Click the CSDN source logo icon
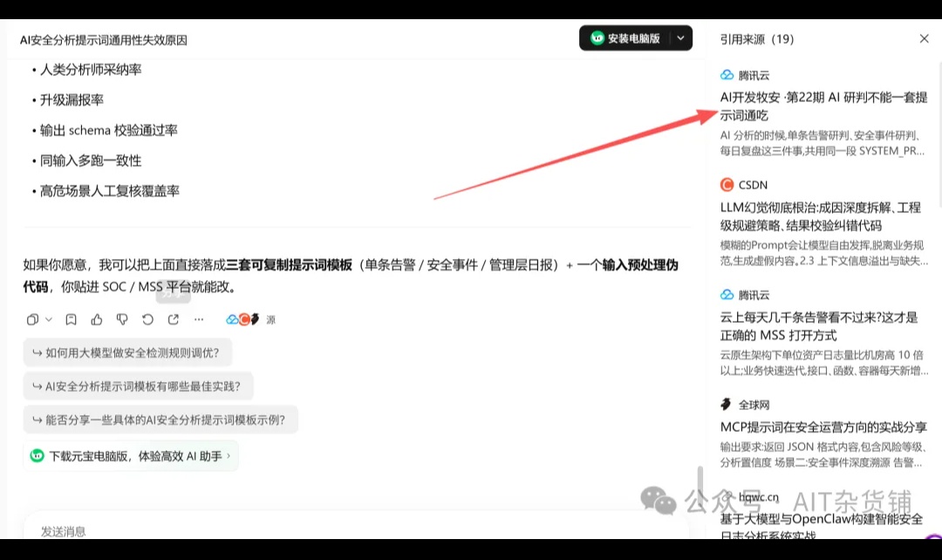 pyautogui.click(x=727, y=184)
